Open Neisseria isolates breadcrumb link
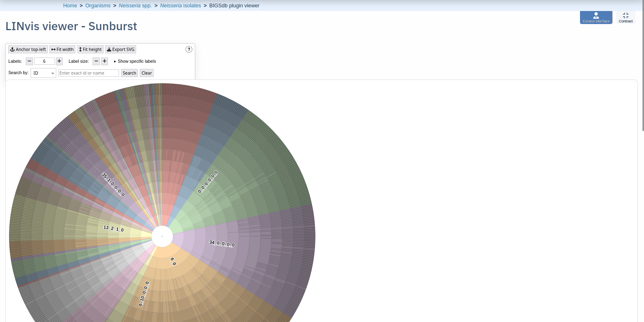 click(x=181, y=6)
